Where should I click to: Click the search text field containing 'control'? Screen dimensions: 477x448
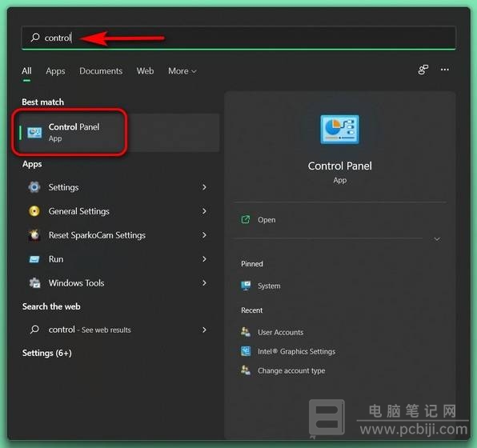238,38
